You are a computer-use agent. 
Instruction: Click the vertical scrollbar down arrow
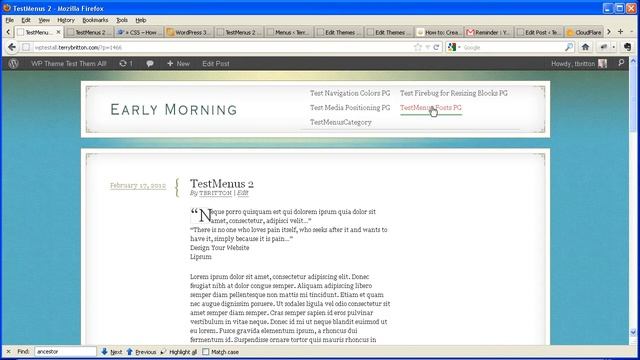point(633,332)
